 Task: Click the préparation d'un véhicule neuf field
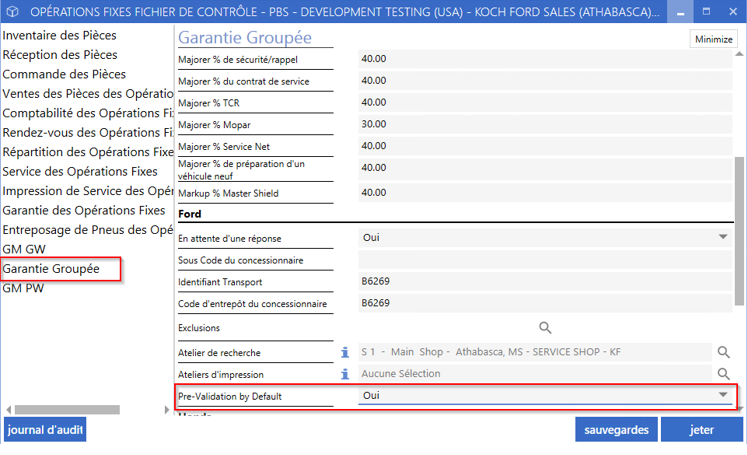coord(545,169)
